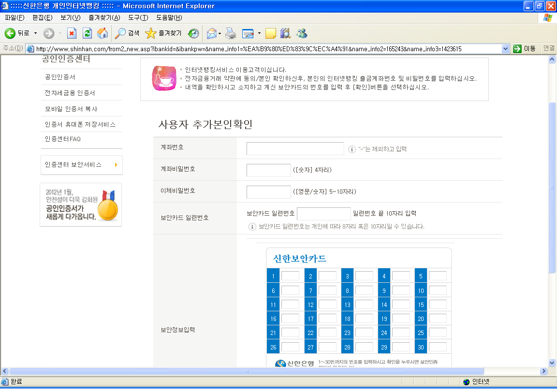Click the page icon in address bar
Viewport: 557px width, 392px height.
coord(30,49)
